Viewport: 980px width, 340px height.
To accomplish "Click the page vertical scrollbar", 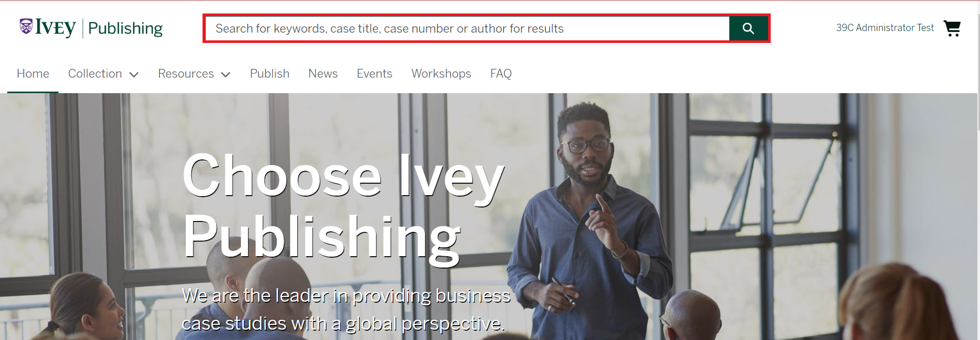I will 978,170.
